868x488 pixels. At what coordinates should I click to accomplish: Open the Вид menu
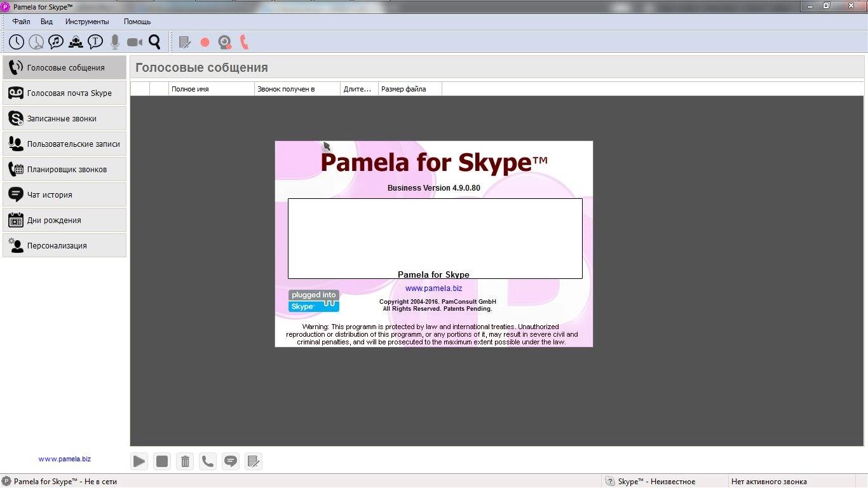click(x=46, y=22)
